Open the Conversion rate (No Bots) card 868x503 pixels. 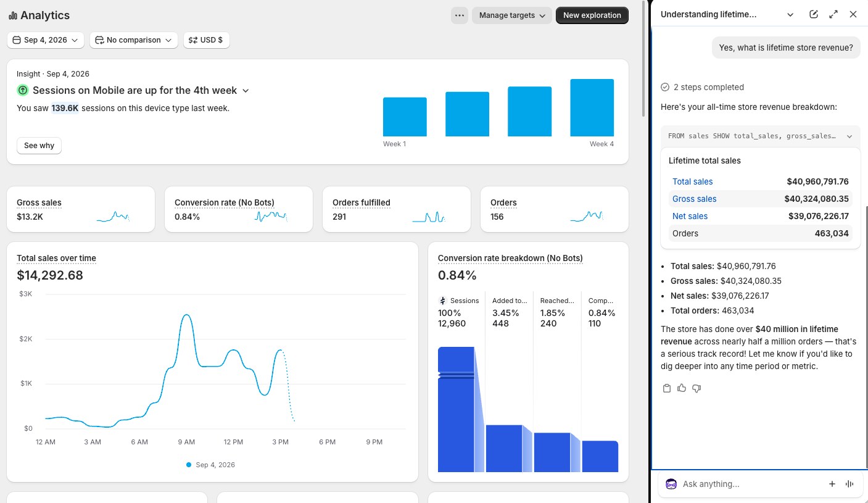239,209
